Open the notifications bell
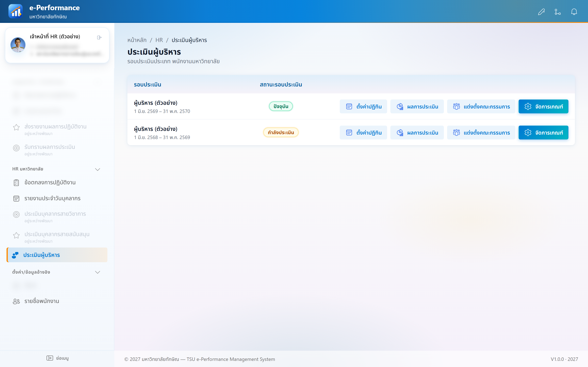Viewport: 588px width, 367px height. [574, 12]
